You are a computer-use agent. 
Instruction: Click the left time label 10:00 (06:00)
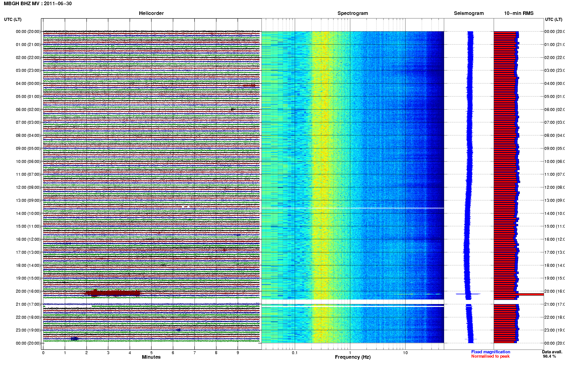(28, 161)
